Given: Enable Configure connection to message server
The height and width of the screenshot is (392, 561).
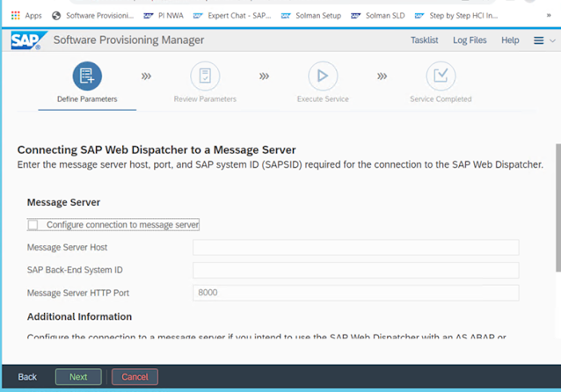Looking at the screenshot, I should pos(33,225).
